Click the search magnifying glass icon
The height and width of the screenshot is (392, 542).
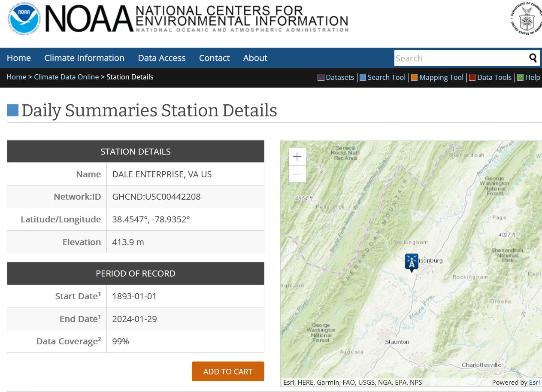(x=533, y=58)
